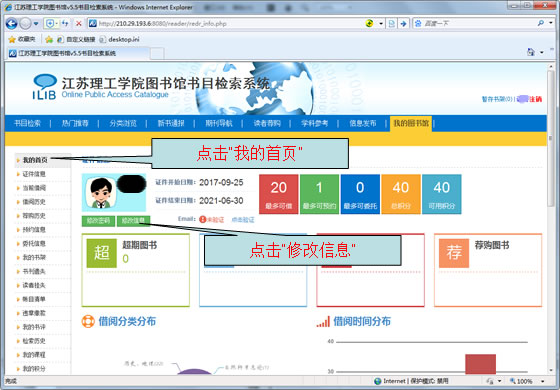Image resolution: width=560 pixels, height=390 pixels.
Task: Open 当前借阅 in the sidebar
Action: click(34, 188)
